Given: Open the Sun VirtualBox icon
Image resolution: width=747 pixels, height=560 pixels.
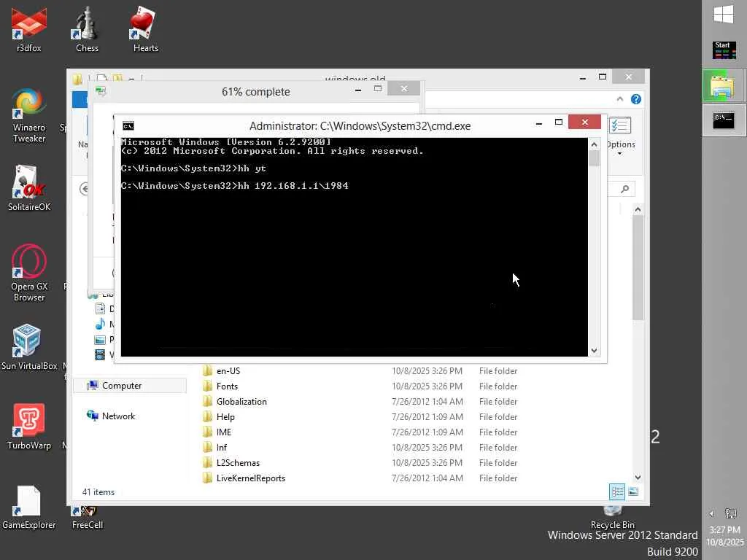Looking at the screenshot, I should click(x=28, y=346).
